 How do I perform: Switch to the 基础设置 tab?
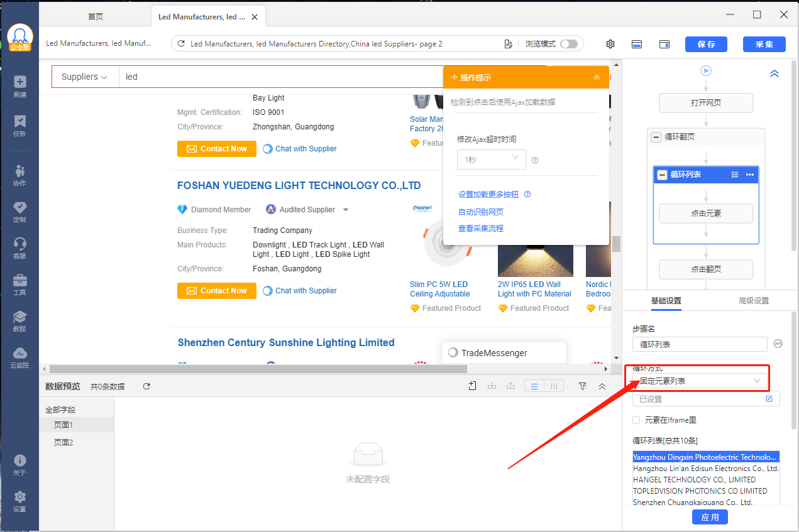pyautogui.click(x=666, y=301)
